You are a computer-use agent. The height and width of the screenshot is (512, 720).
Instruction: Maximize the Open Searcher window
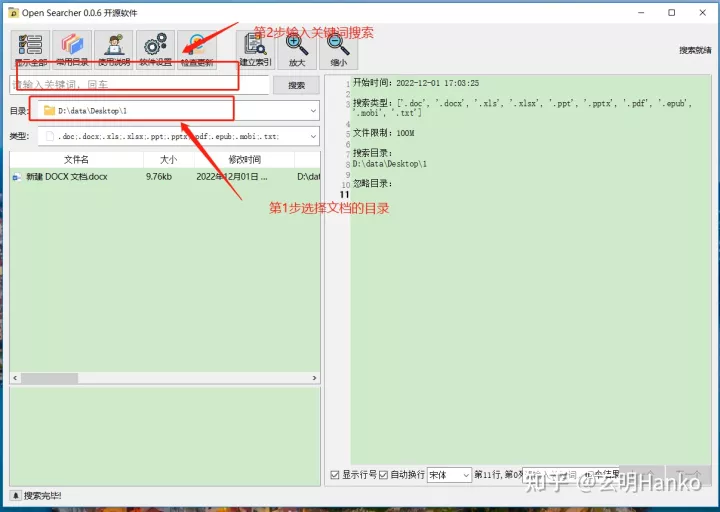(x=671, y=13)
